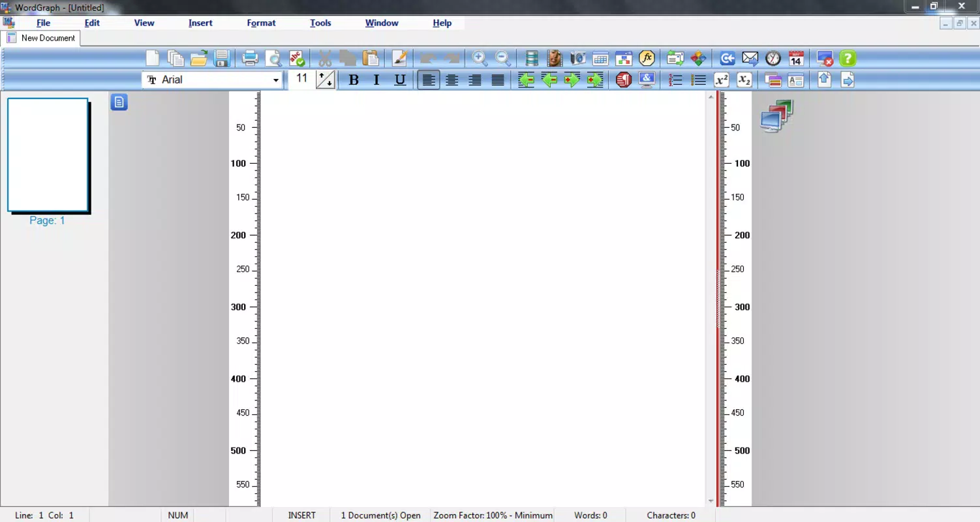
Task: Toggle numbered list formatting
Action: point(675,80)
